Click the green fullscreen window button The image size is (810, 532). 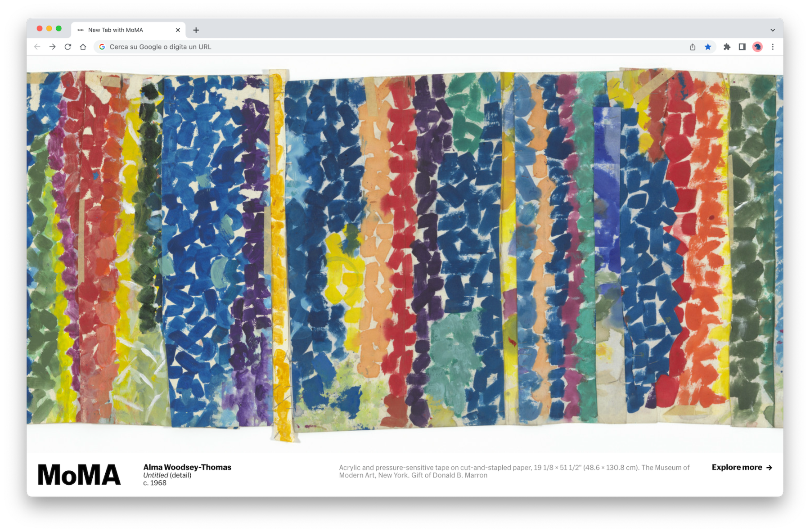58,28
